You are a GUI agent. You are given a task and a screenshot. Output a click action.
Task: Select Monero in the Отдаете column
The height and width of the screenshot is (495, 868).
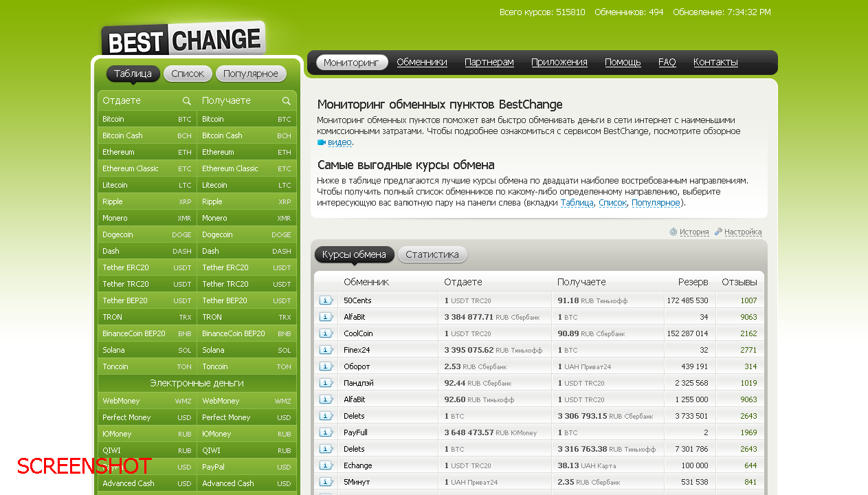click(147, 218)
